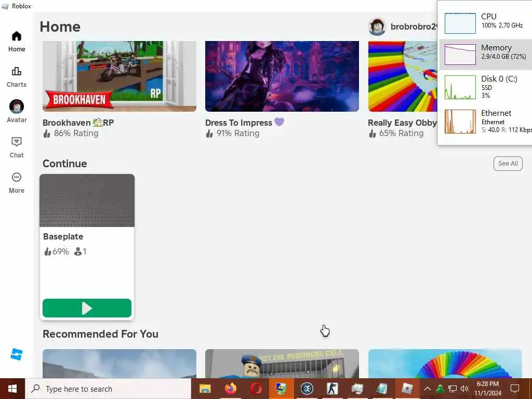Open Charts in the sidebar

pyautogui.click(x=17, y=77)
